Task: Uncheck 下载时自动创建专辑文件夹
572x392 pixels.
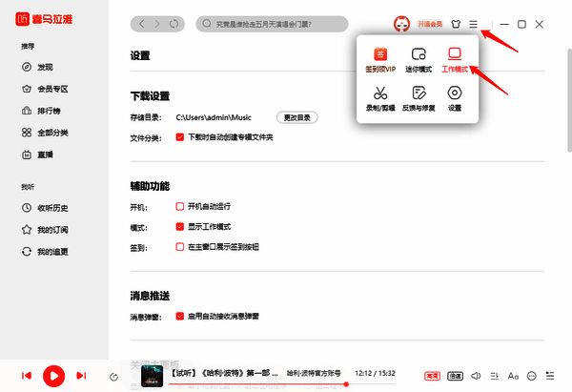Action: click(180, 137)
